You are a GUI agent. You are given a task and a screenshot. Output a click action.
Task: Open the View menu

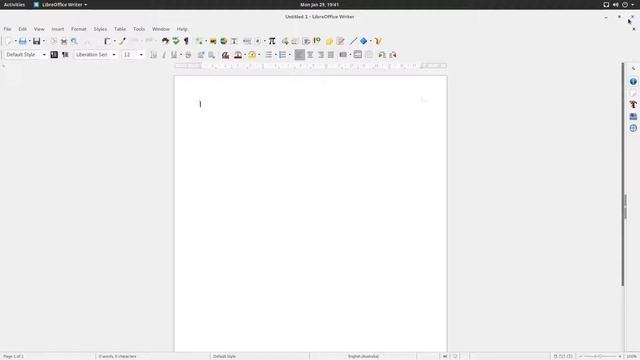point(39,29)
